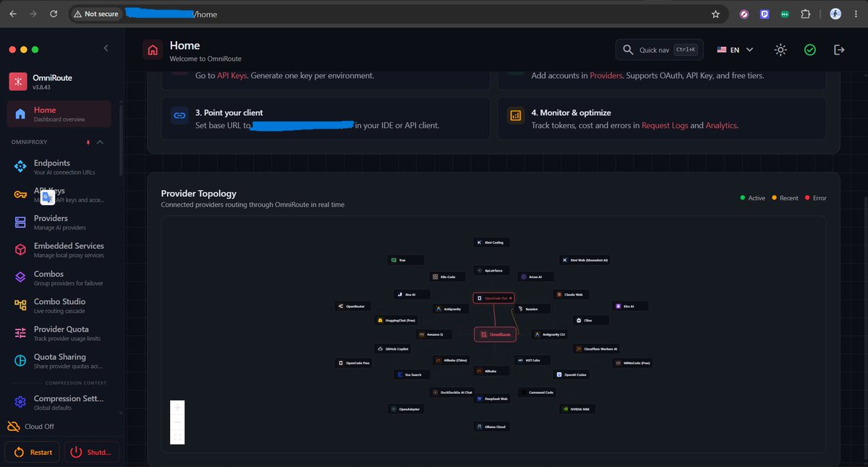
Task: Follow the Request Logs link
Action: point(664,125)
